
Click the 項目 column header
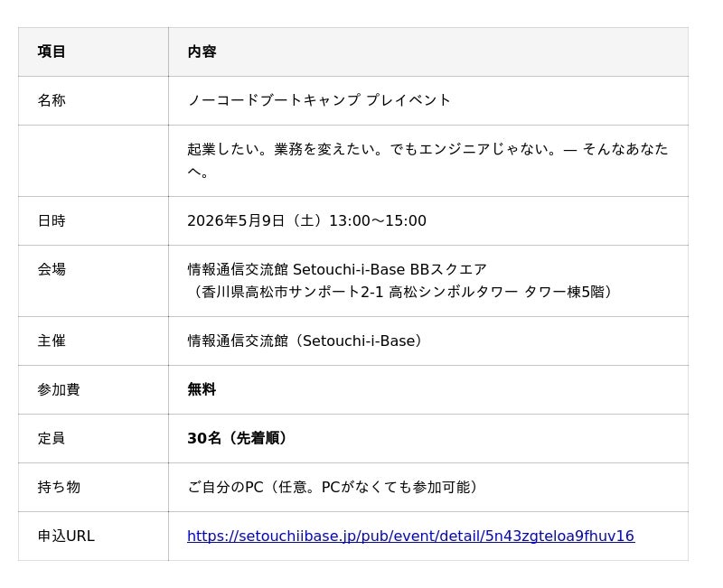click(x=52, y=51)
